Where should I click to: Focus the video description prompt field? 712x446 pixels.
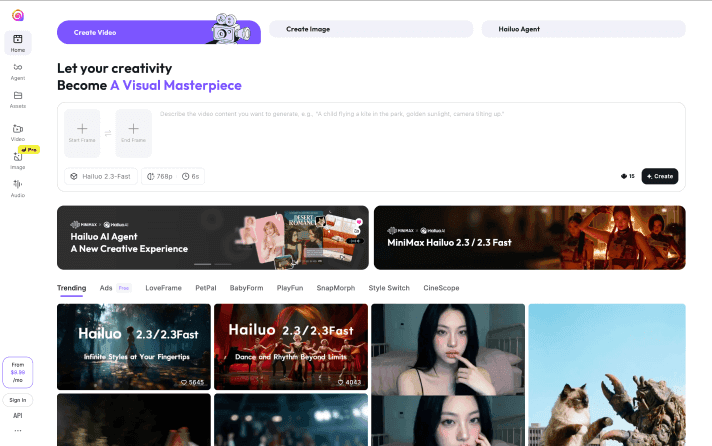418,134
